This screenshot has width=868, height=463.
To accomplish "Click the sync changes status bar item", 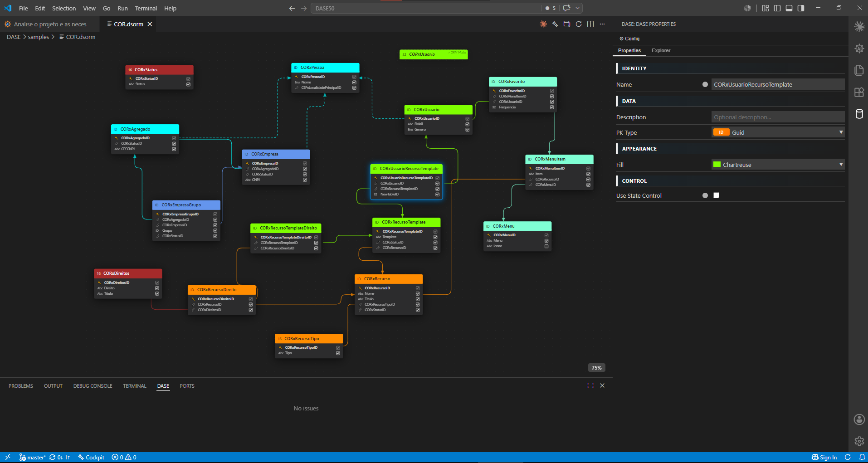I will pos(59,457).
